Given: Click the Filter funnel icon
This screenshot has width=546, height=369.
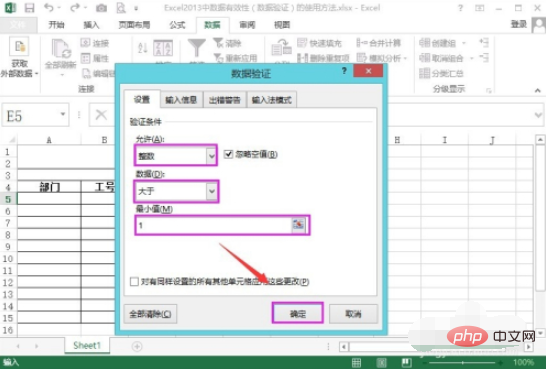Looking at the screenshot, I should click(x=197, y=48).
